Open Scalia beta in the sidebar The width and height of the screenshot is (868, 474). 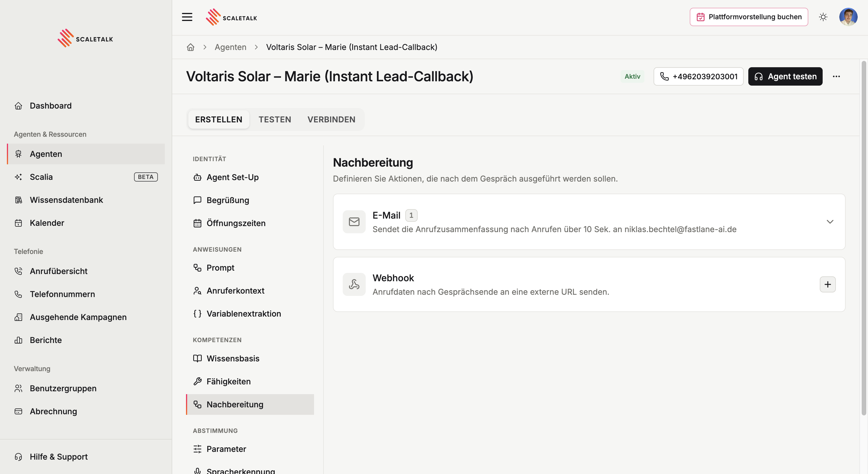tap(86, 177)
